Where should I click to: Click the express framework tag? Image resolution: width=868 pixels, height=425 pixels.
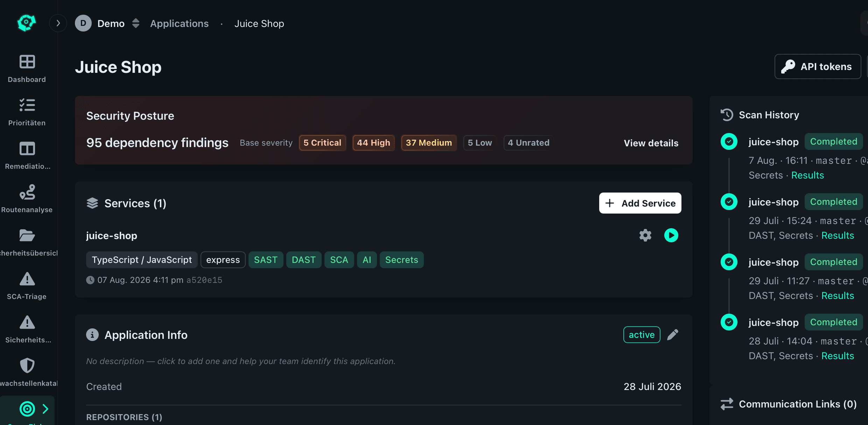pos(223,260)
